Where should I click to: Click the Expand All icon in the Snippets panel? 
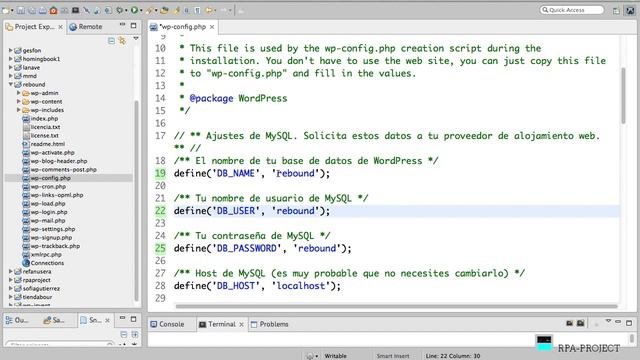134,334
